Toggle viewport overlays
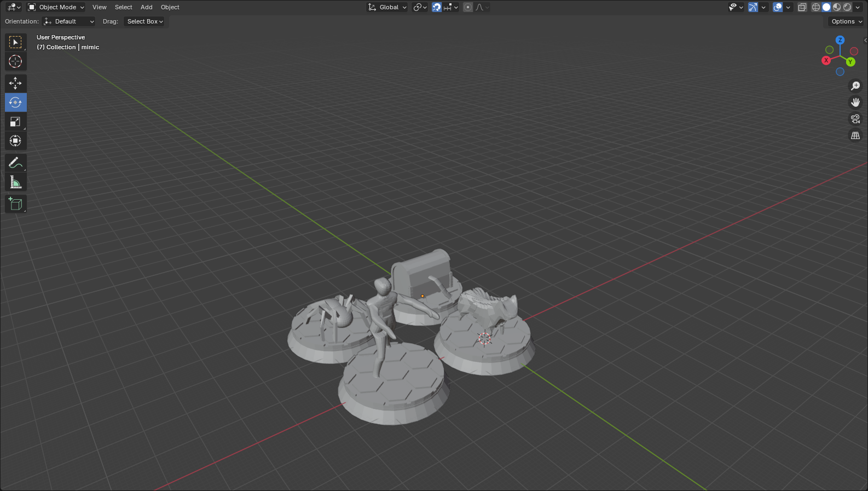 pos(778,7)
